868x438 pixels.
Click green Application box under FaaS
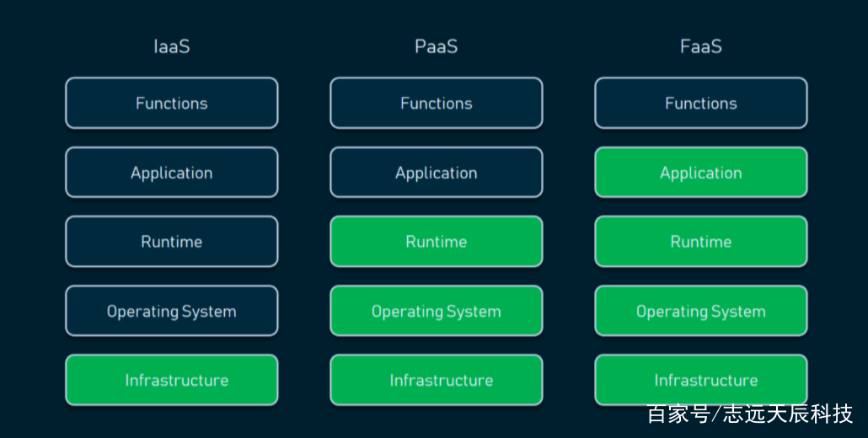701,173
